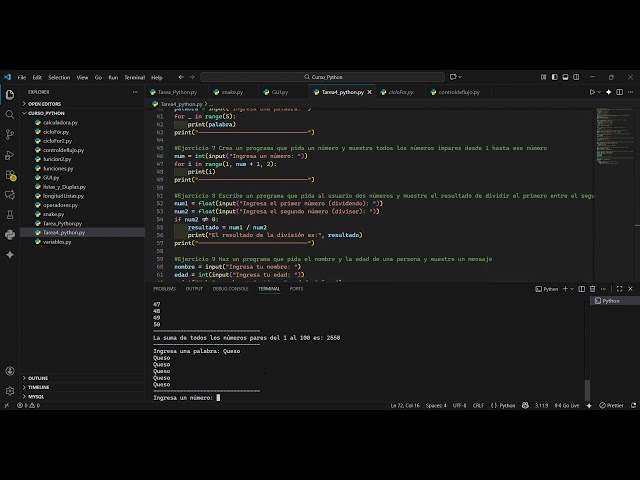The height and width of the screenshot is (480, 640).
Task: Open the launch profile dropdown arrow
Action: click(x=572, y=289)
